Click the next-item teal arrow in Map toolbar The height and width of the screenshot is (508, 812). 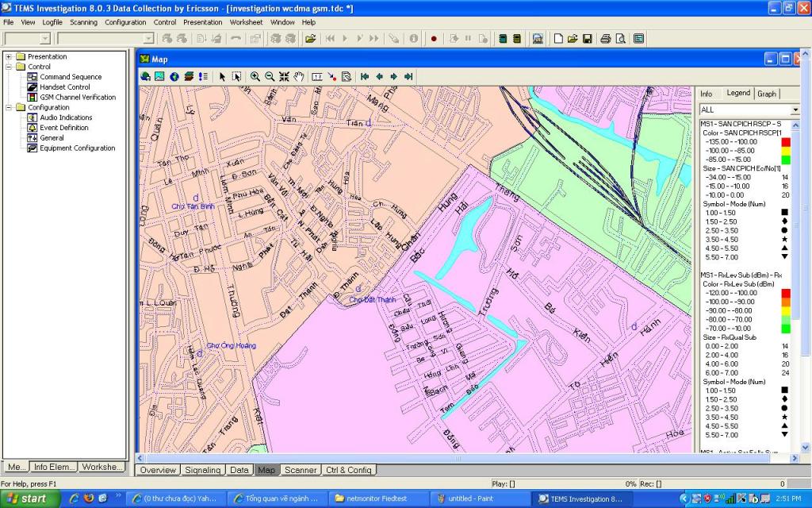(394, 77)
